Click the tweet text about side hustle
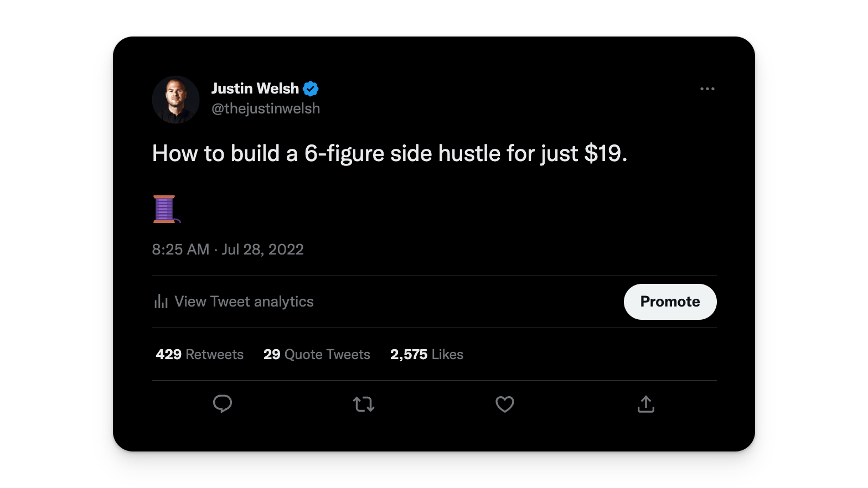This screenshot has width=868, height=488. [390, 154]
